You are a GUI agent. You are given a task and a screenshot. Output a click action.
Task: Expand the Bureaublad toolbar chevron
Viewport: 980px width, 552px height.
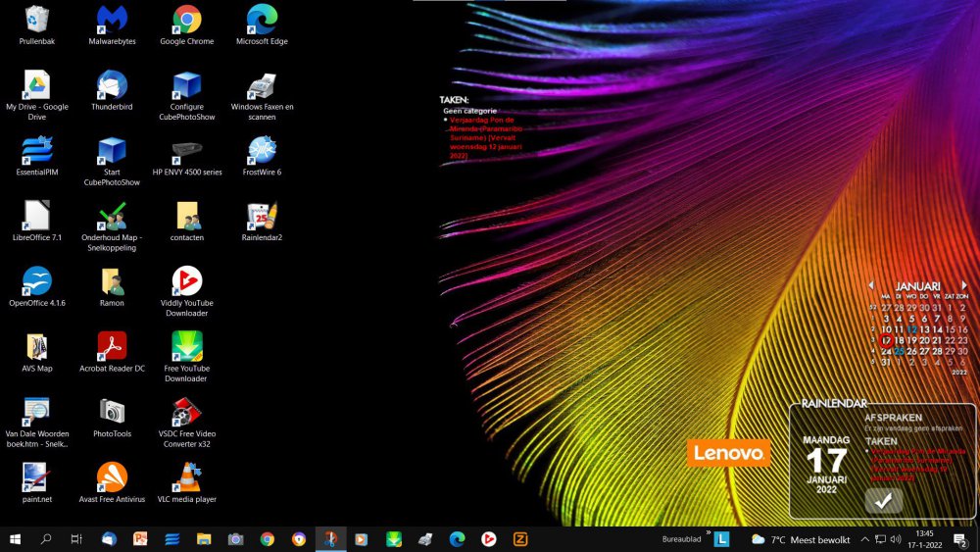pos(708,533)
